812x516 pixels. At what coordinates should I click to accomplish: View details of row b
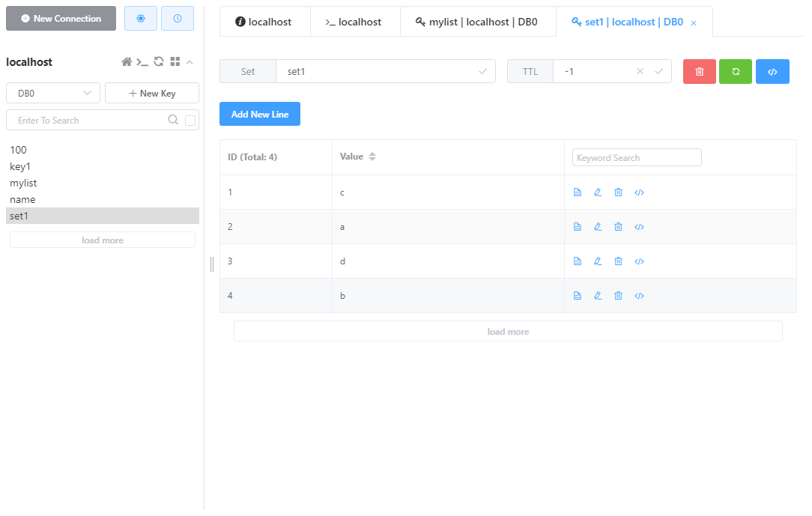pos(578,296)
